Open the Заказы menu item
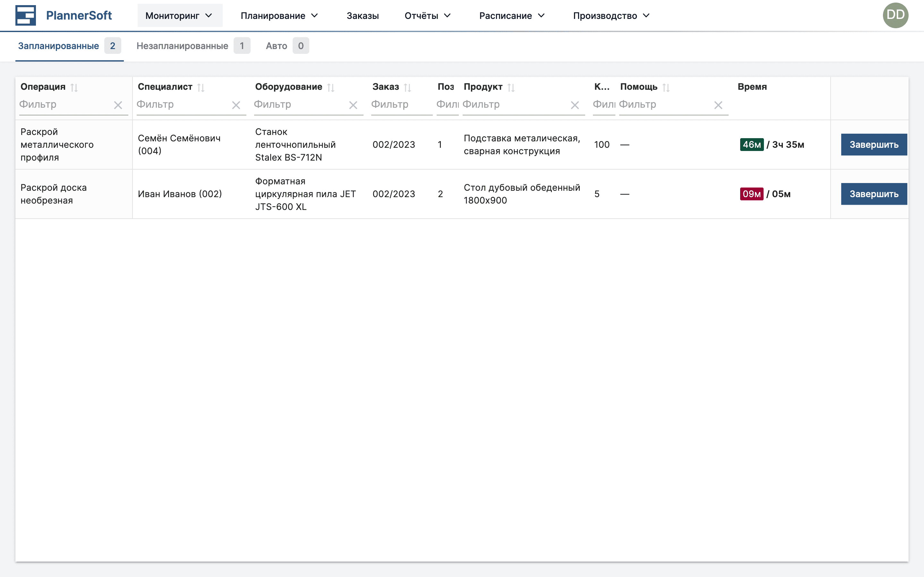 (362, 16)
